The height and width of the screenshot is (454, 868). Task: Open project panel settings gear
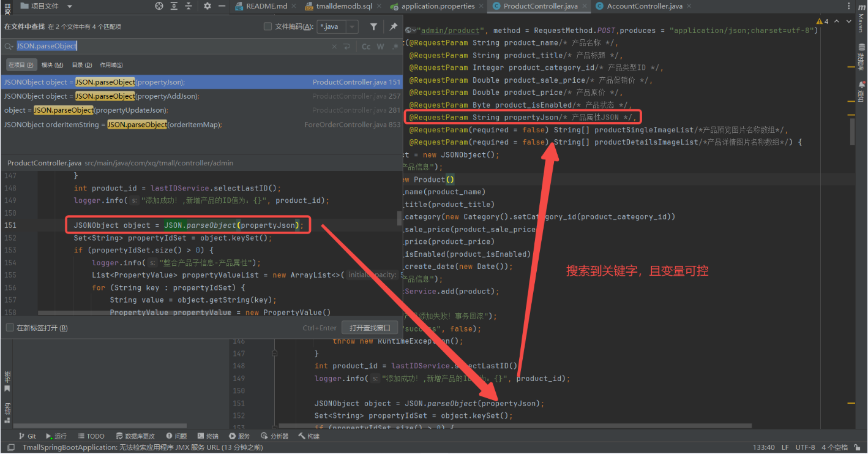click(208, 6)
